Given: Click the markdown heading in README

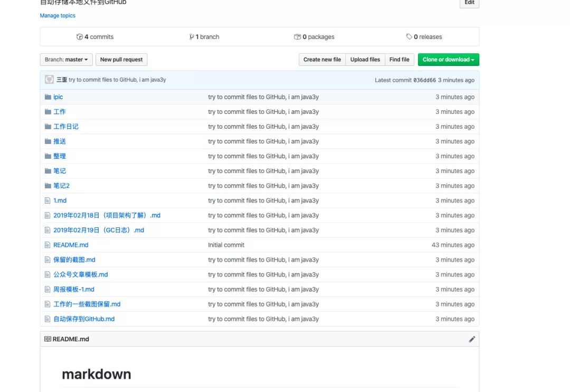Looking at the screenshot, I should click(97, 374).
